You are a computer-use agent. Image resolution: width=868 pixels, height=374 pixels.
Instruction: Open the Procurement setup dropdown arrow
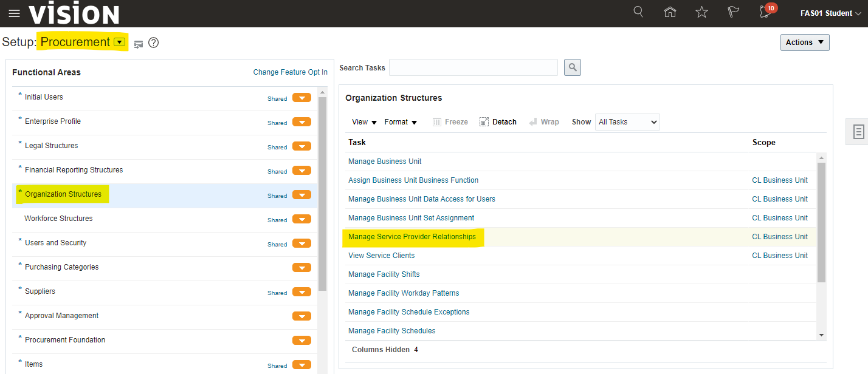[x=120, y=42]
